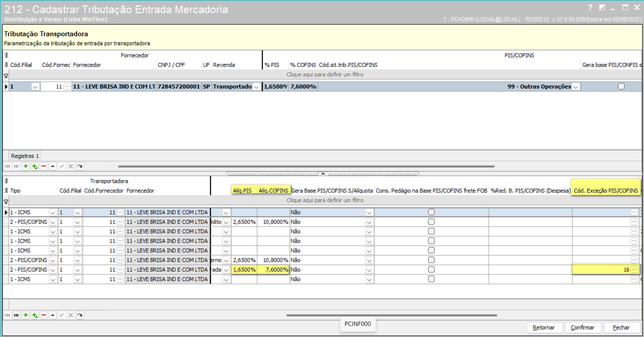
Task: Expand the Revenda Transportado dropdown
Action: [257, 87]
